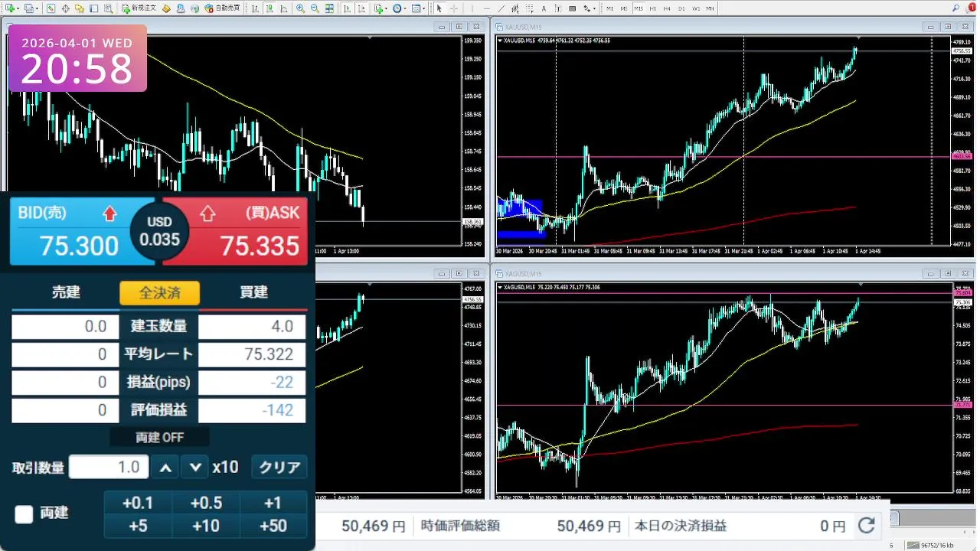This screenshot has width=980, height=551.
Task: Add +0.1 to trade quantity
Action: pos(138,503)
